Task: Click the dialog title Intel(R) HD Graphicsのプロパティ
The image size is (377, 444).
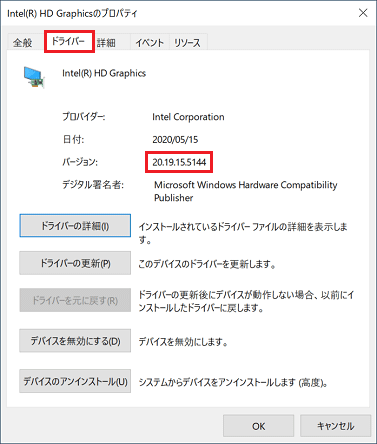Action: point(72,13)
